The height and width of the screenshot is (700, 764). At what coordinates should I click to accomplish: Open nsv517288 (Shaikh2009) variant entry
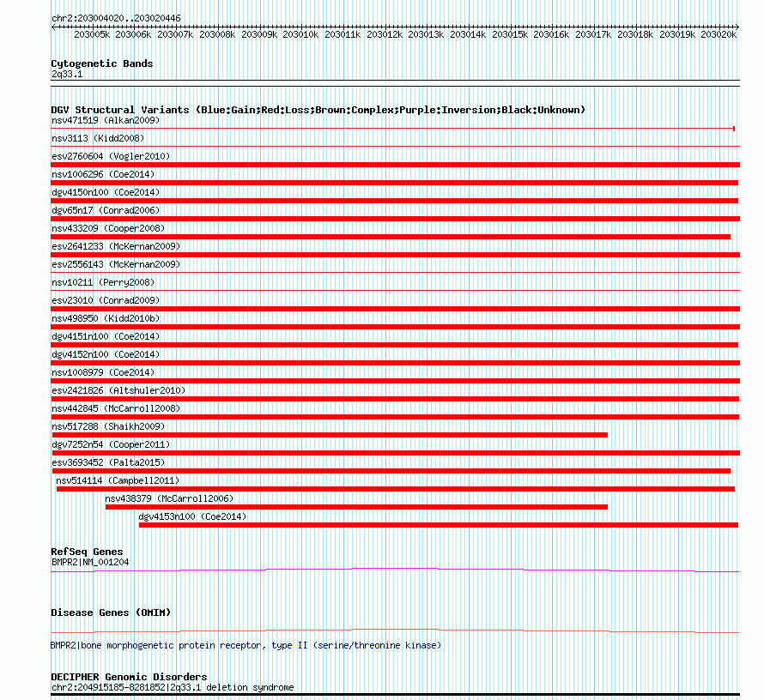[109, 426]
